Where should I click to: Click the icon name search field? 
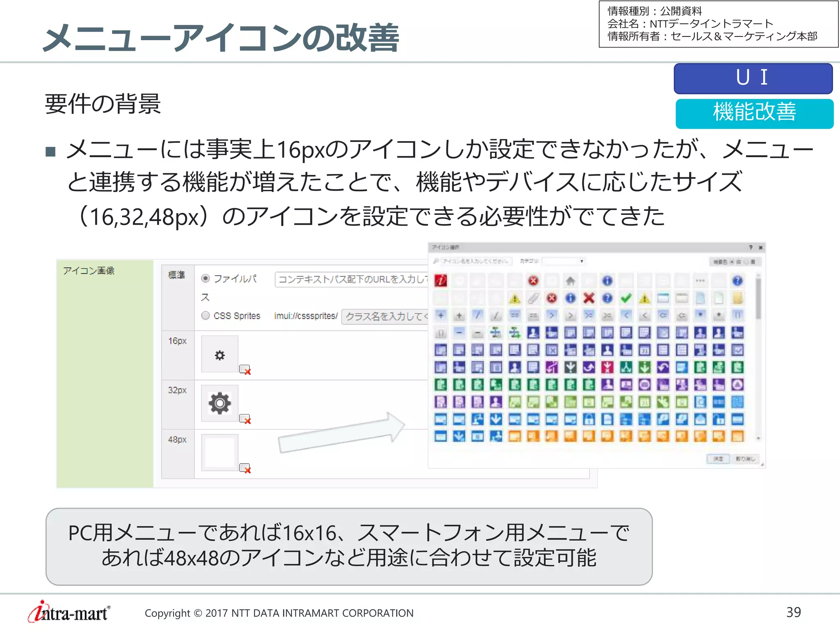[x=476, y=261]
